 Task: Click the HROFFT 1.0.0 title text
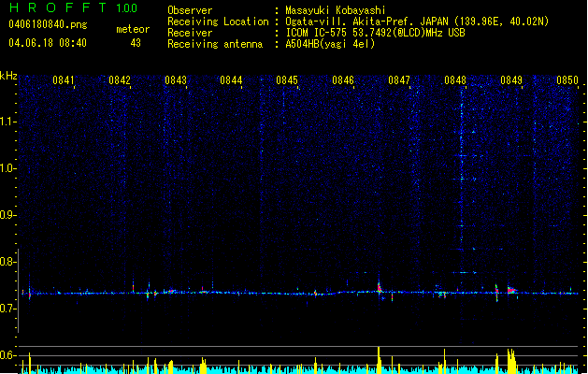[x=74, y=7]
